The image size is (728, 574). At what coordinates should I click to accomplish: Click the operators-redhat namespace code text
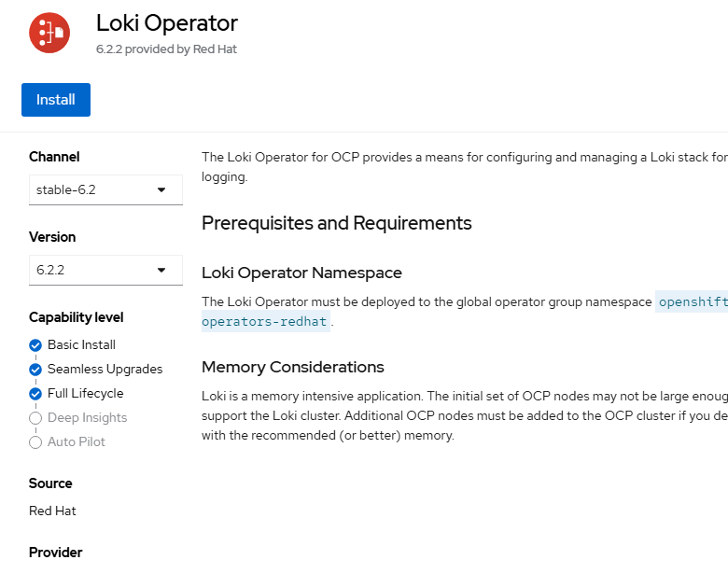(x=265, y=321)
